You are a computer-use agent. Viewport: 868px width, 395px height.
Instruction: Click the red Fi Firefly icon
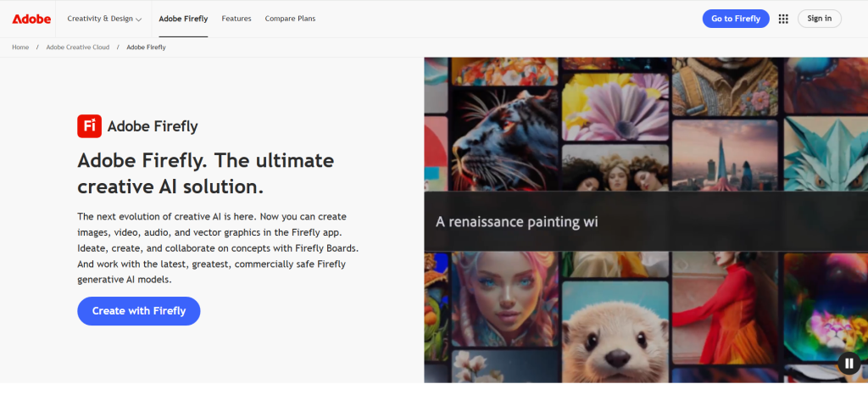tap(89, 126)
